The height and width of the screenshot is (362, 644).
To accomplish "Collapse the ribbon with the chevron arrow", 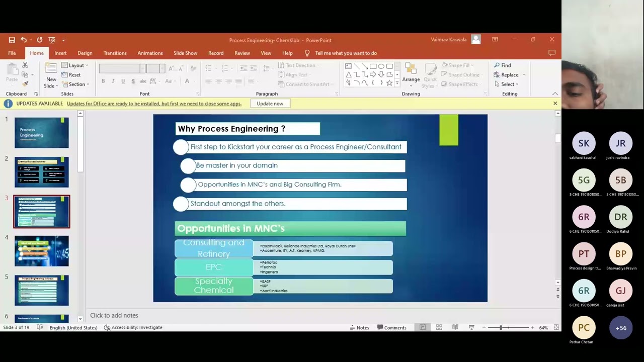I will pos(555,94).
